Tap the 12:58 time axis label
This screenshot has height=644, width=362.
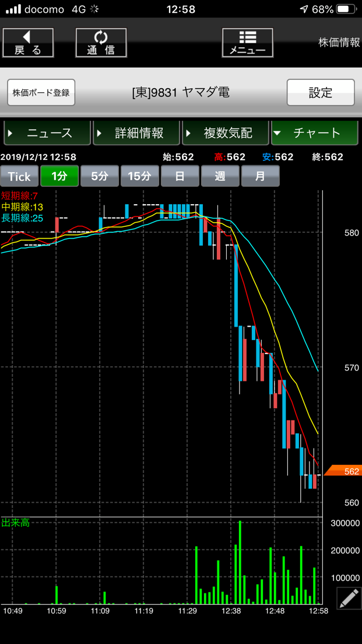click(318, 611)
